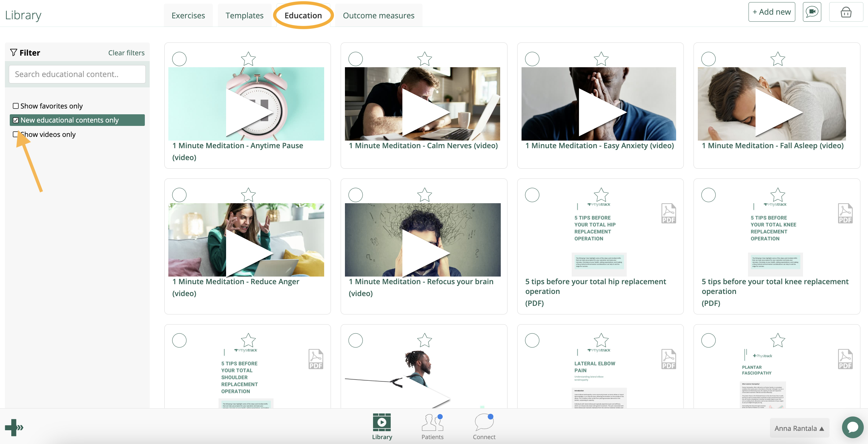Open the basket icon button
The width and height of the screenshot is (868, 444).
(846, 12)
